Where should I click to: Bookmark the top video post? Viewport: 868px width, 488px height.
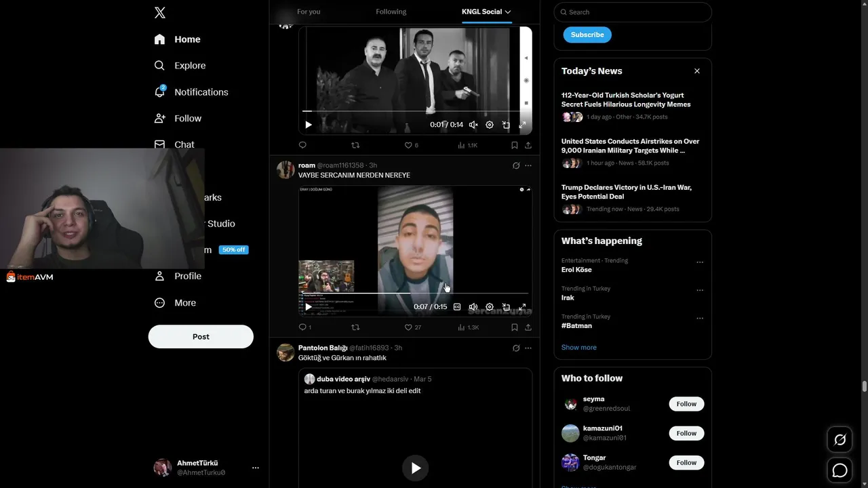515,145
